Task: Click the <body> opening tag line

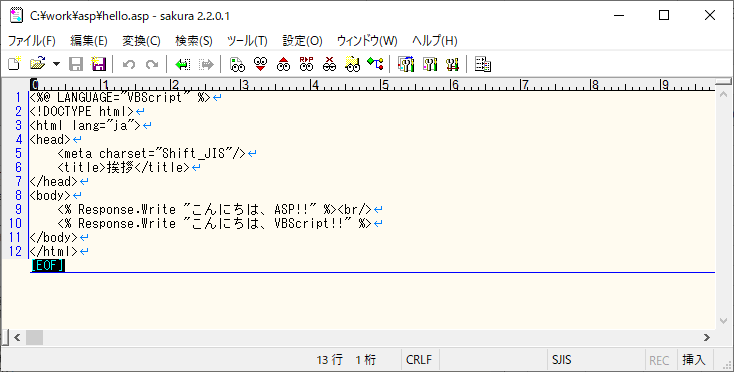Action: 50,196
